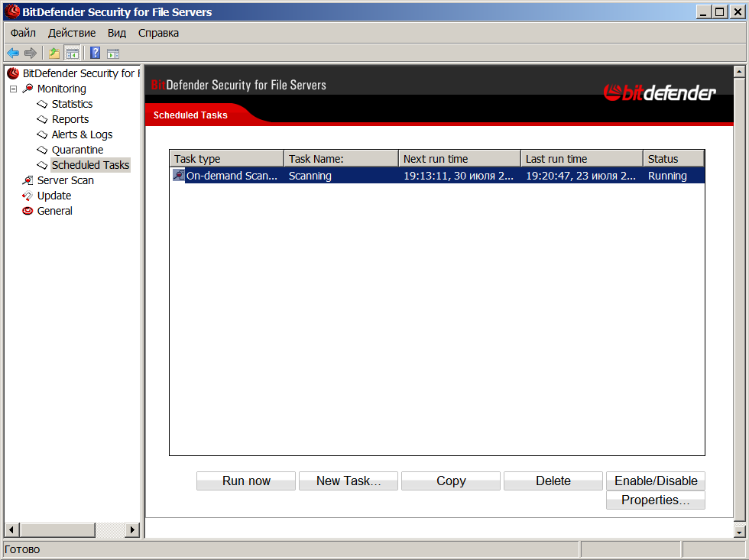The width and height of the screenshot is (749, 560).
Task: Click the 'Scanning' task name cell
Action: [x=310, y=176]
